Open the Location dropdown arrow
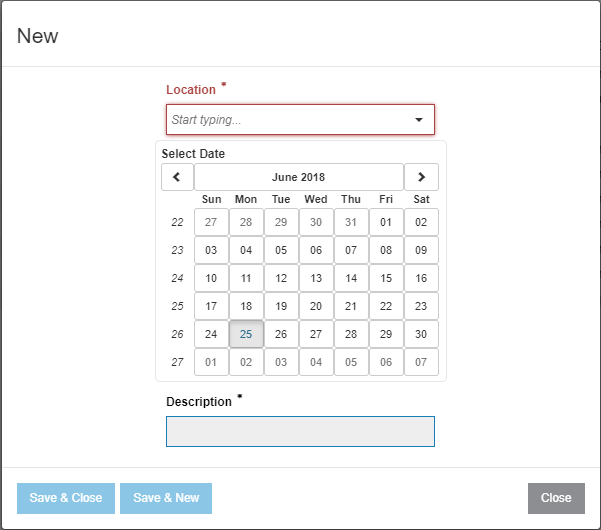Image resolution: width=601 pixels, height=530 pixels. coord(419,120)
